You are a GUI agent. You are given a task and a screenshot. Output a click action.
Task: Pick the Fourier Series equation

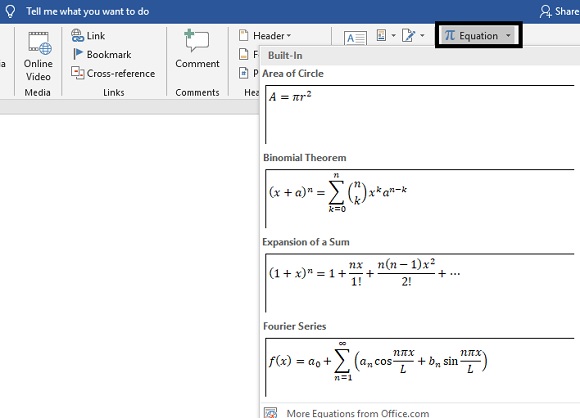[x=420, y=367]
